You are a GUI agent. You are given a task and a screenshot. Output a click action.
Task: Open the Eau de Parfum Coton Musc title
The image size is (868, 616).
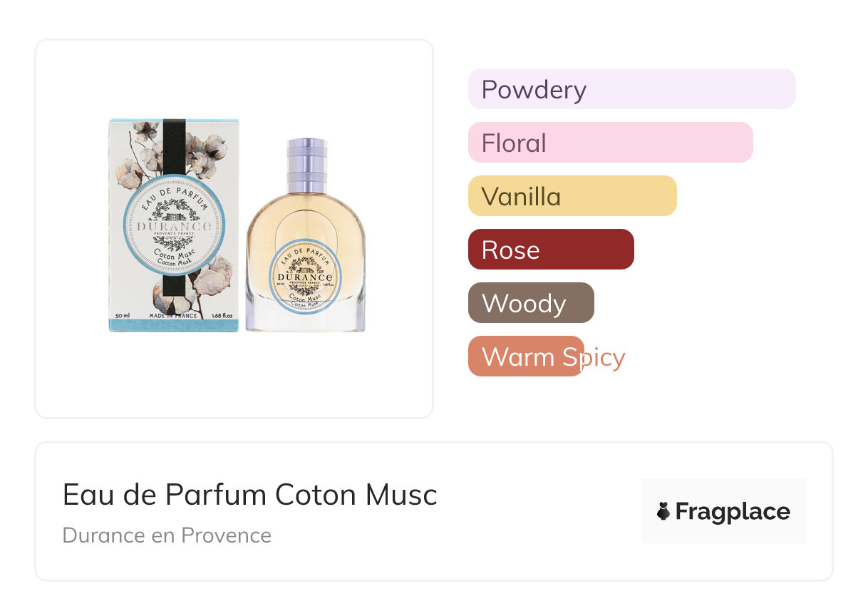point(249,495)
